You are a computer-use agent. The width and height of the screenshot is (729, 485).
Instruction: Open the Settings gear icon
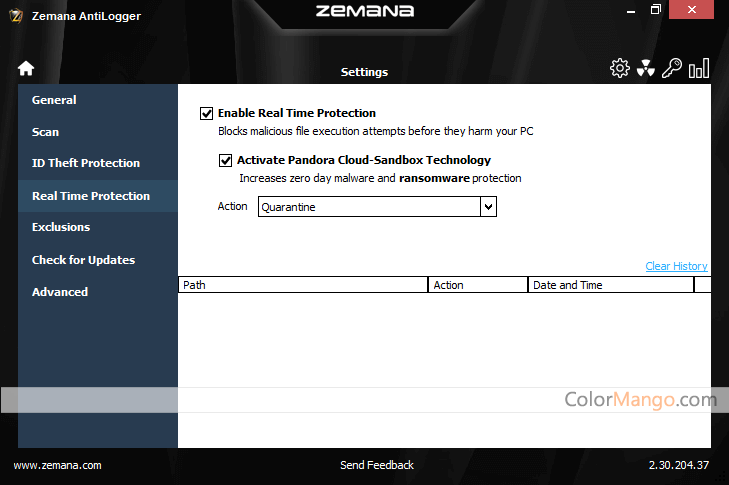[x=620, y=68]
